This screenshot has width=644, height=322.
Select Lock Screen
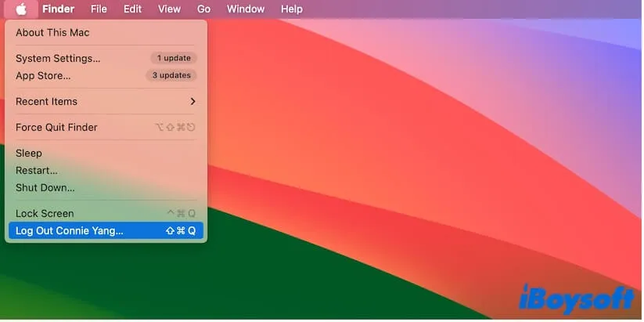pos(45,214)
